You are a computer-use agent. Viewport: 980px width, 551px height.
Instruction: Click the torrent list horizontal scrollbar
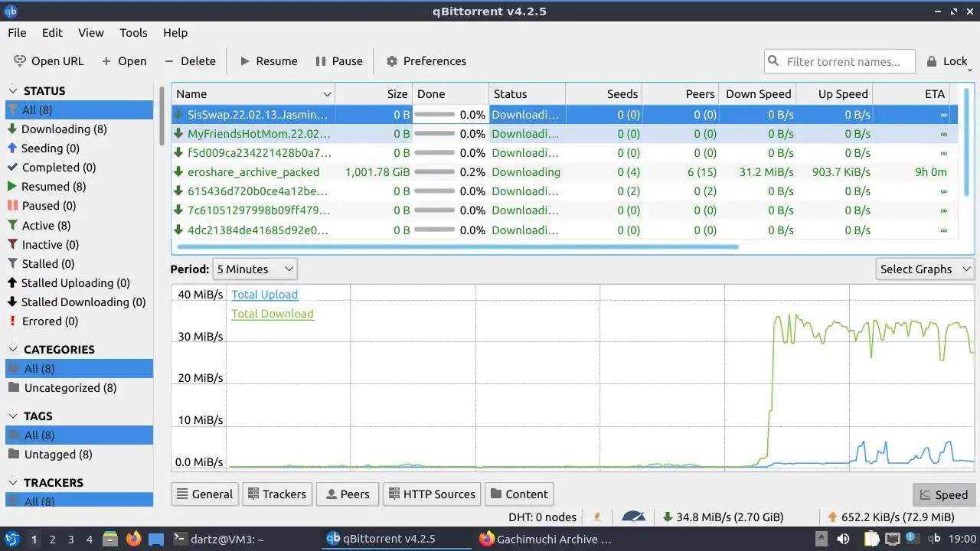pos(457,246)
